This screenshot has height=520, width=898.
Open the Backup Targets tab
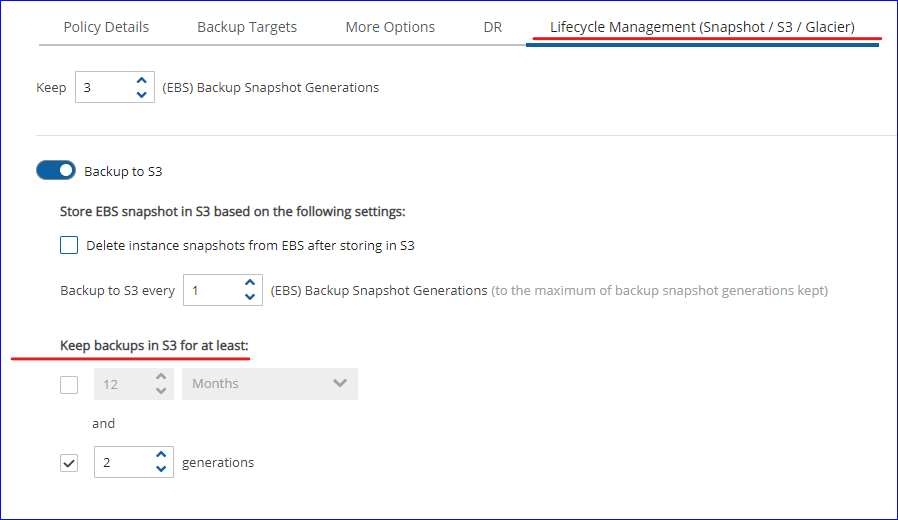(x=247, y=27)
